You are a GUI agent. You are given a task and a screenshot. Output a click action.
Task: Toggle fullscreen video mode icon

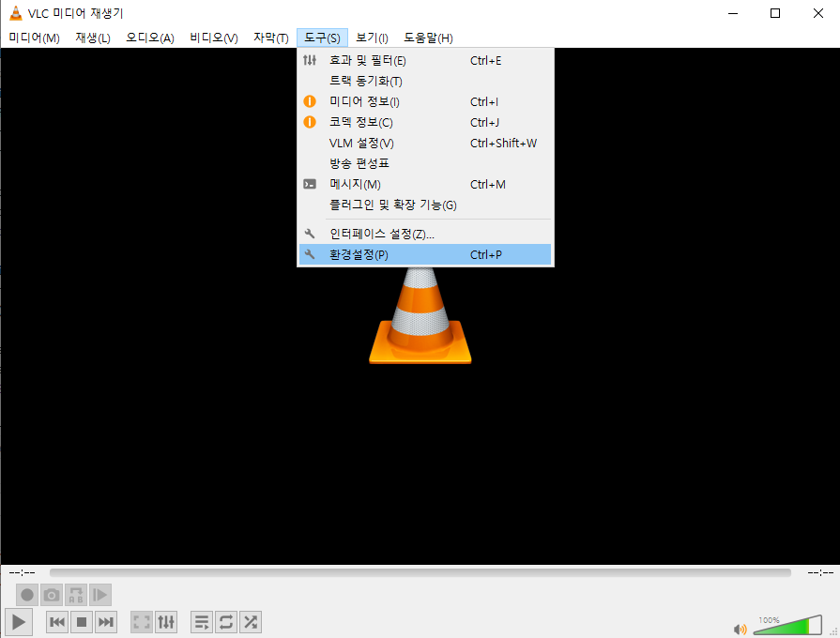click(x=142, y=622)
